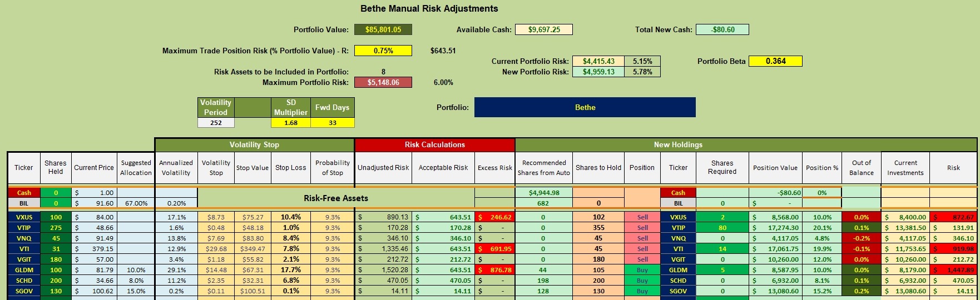Click the Unadjusted Risk column header

[x=383, y=167]
